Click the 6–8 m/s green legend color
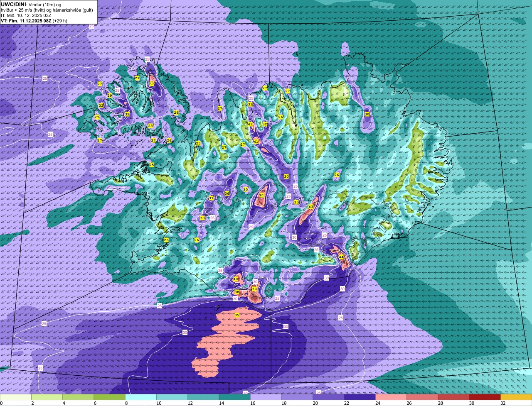Image resolution: width=532 pixels, height=406 pixels. (109, 397)
